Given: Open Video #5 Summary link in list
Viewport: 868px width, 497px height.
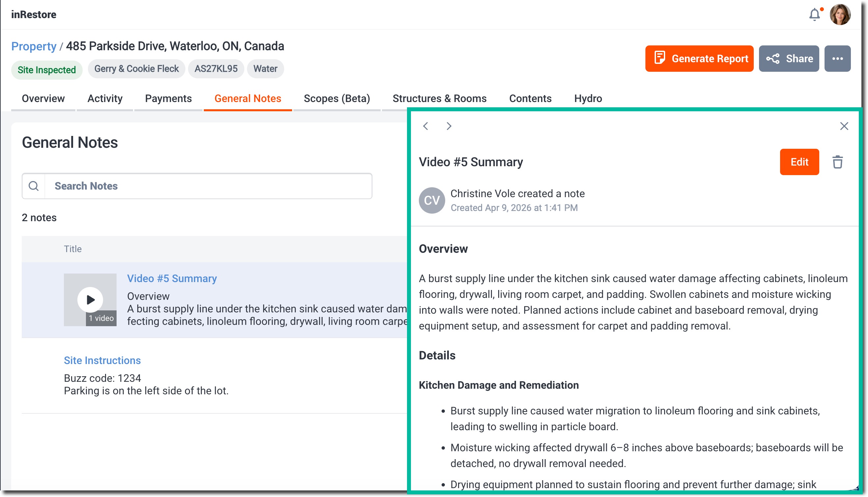Looking at the screenshot, I should (172, 278).
